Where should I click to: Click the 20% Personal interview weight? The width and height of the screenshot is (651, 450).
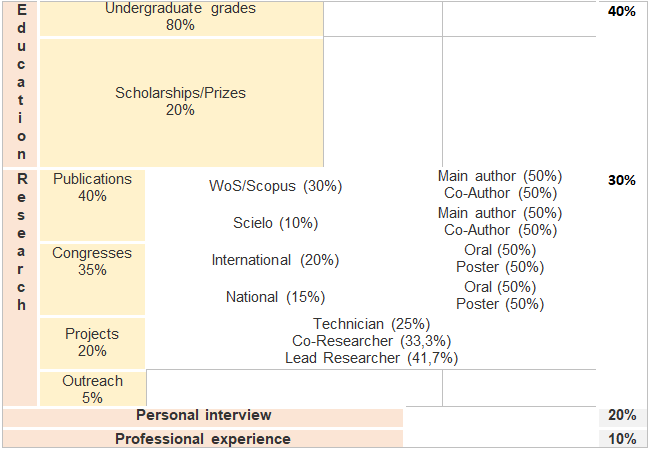(622, 415)
